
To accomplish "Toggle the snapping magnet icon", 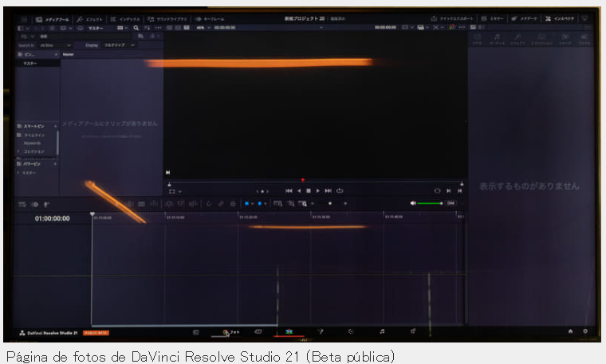I will pos(209,203).
